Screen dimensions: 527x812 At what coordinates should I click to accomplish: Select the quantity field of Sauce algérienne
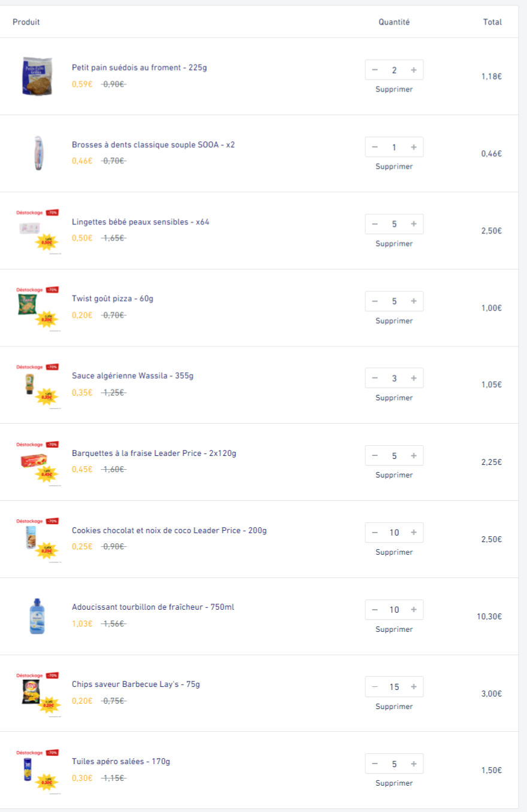394,378
